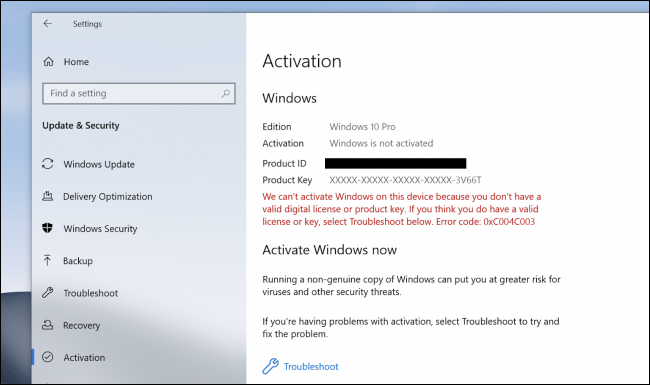Click the Update & Security heading
The image size is (650, 385).
(81, 126)
